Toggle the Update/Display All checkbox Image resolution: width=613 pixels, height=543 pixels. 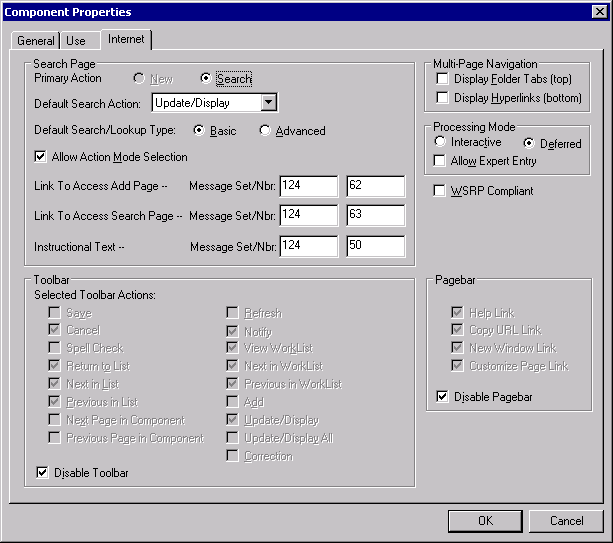[x=232, y=438]
